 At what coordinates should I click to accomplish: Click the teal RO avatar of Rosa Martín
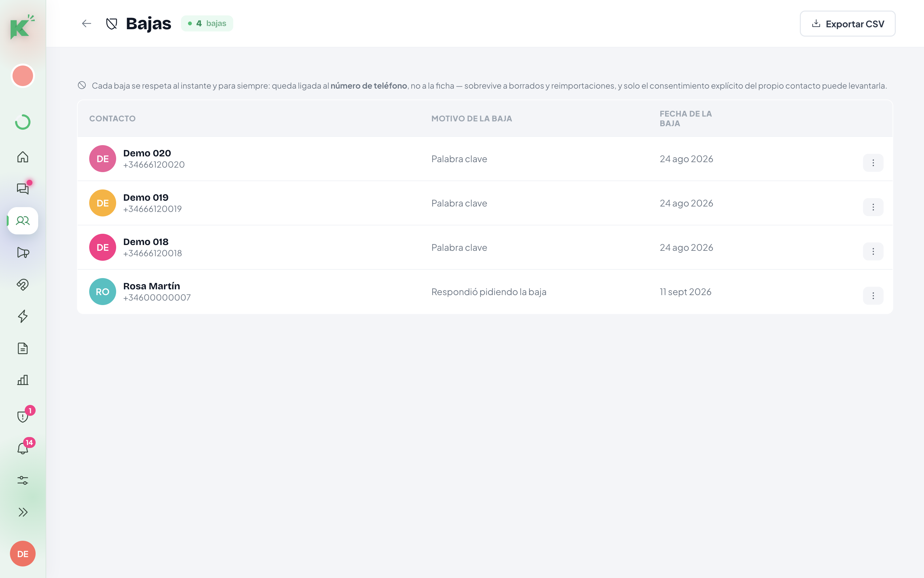(103, 292)
